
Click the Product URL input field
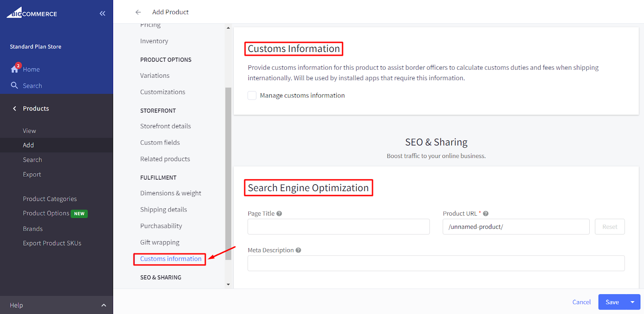[x=516, y=227]
